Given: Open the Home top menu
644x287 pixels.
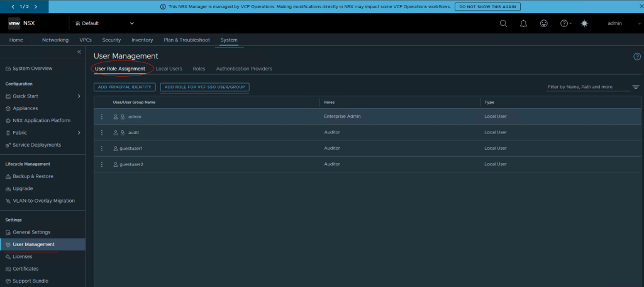Looking at the screenshot, I should (x=16, y=40).
